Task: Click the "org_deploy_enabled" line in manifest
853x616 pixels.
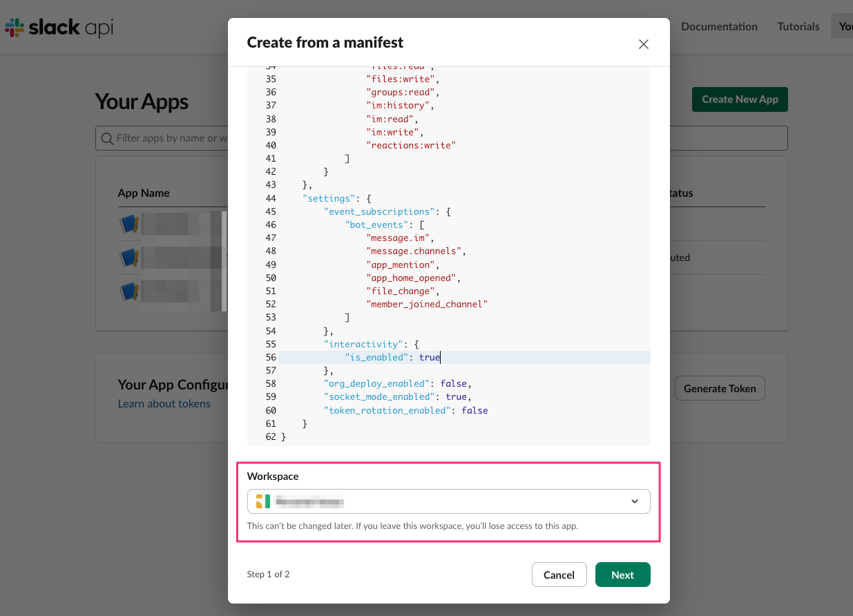Action: (398, 383)
